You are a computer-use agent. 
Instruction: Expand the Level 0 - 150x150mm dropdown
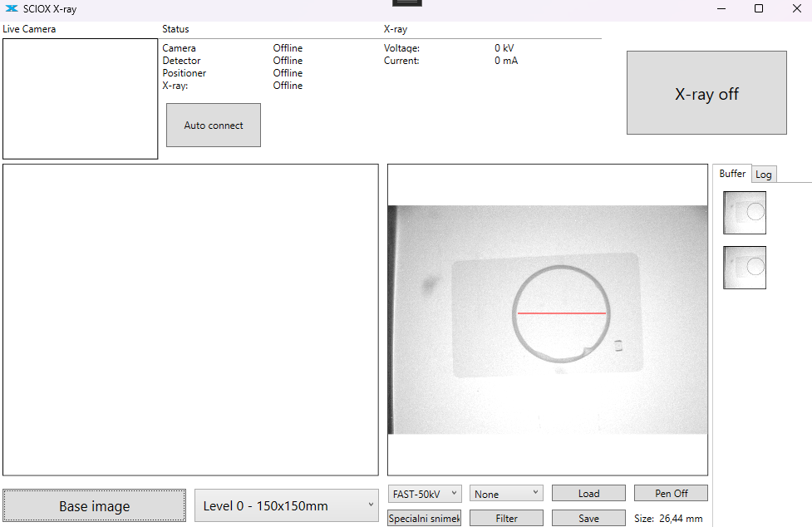[x=287, y=505]
